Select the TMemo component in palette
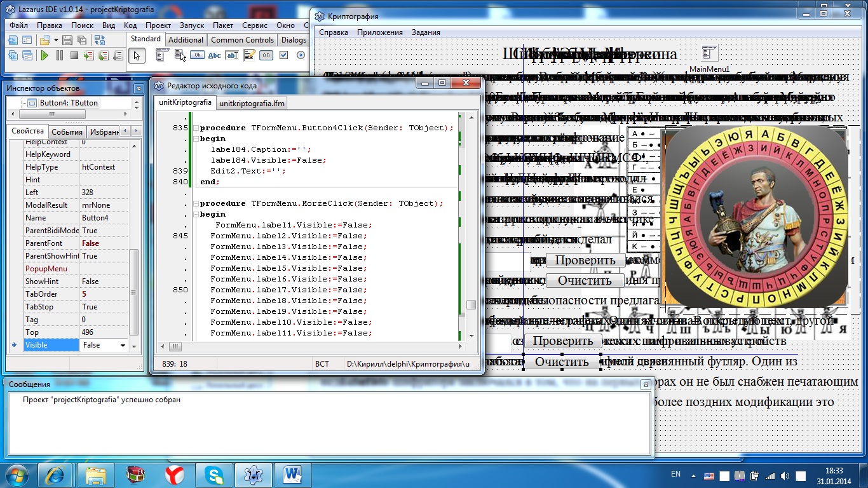The image size is (868, 488). [249, 55]
